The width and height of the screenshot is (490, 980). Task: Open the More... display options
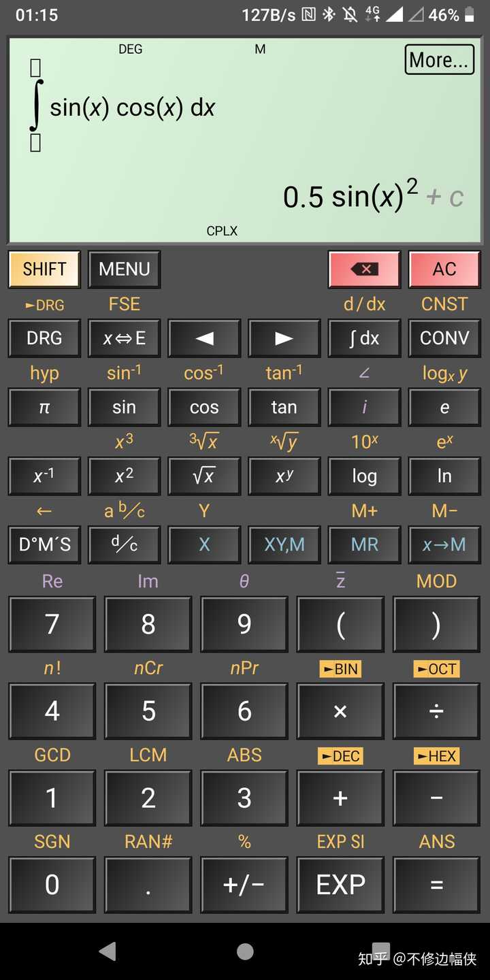click(x=439, y=60)
